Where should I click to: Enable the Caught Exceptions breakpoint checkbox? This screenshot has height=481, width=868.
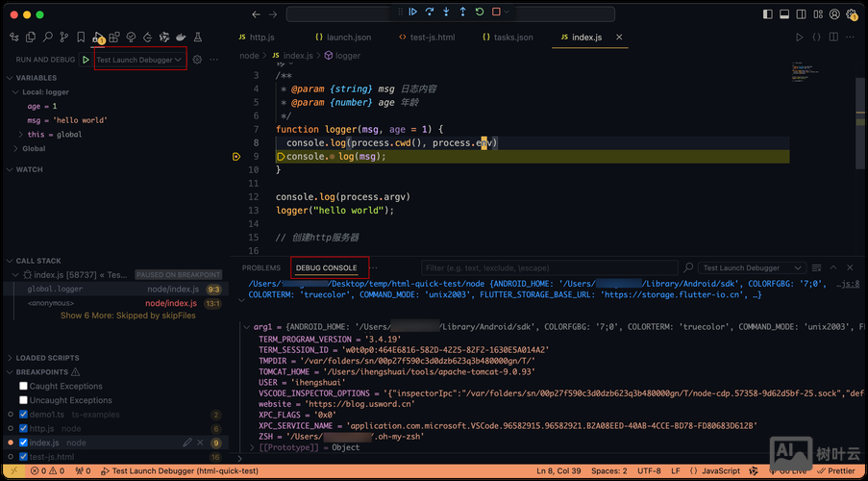coord(23,386)
